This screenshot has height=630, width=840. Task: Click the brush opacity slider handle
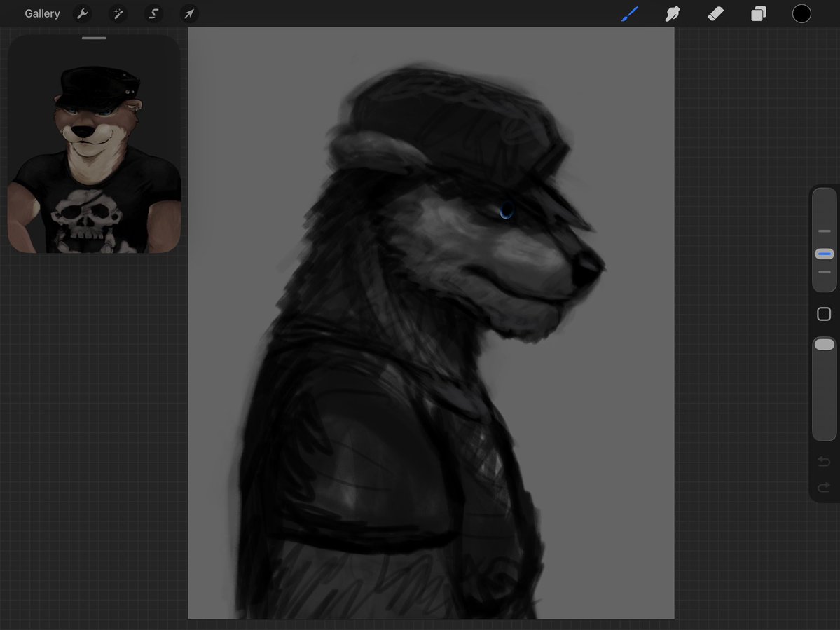[825, 345]
